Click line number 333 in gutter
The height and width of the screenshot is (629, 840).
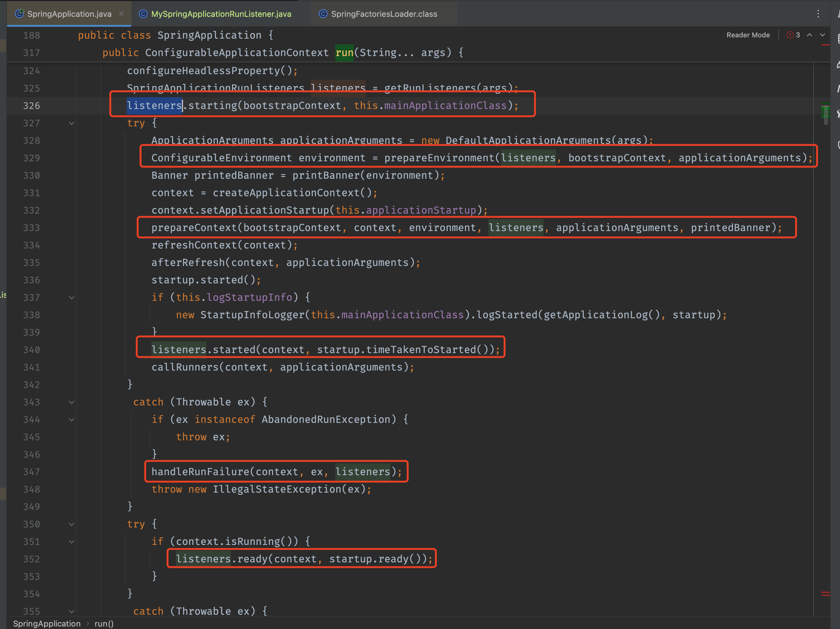pyautogui.click(x=31, y=228)
